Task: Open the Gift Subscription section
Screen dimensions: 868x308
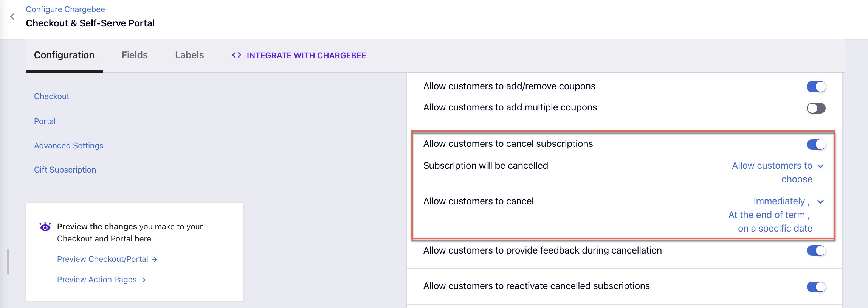Action: 65,170
